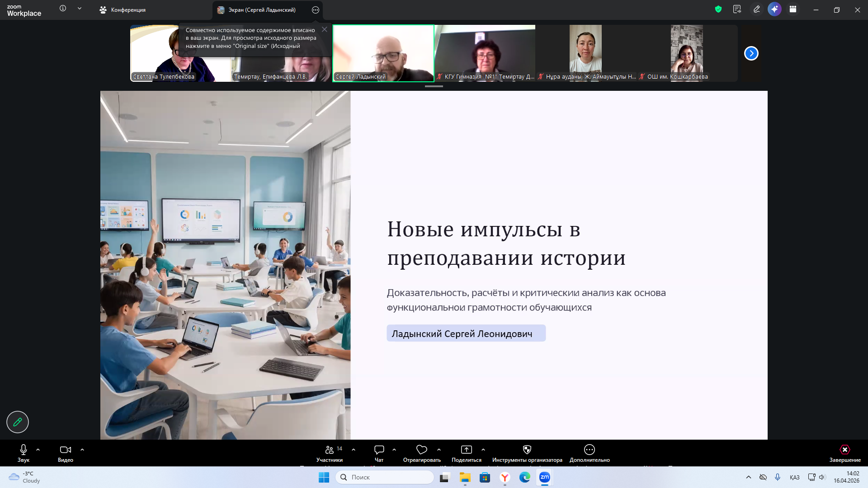Mute the microphone via Звук icon

23,450
